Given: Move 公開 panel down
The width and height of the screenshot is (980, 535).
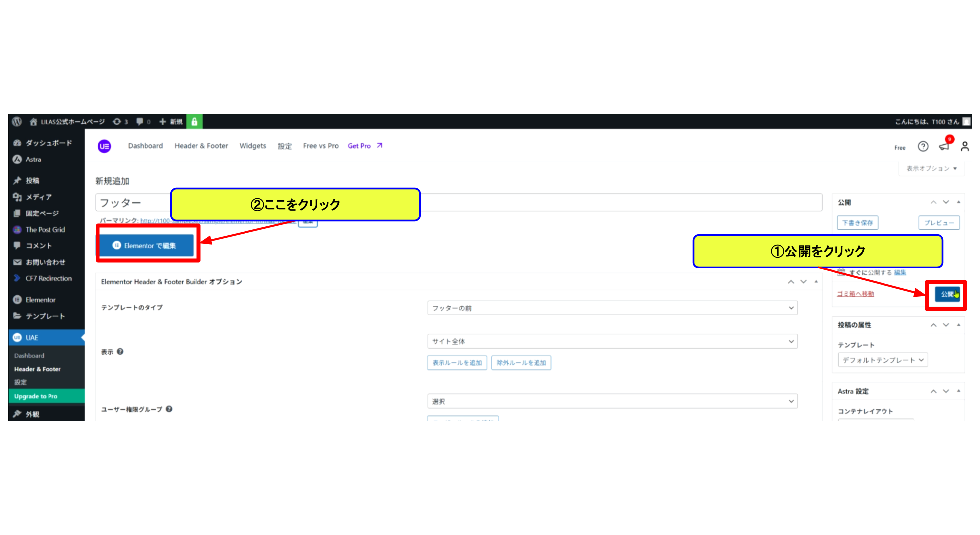Looking at the screenshot, I should [946, 202].
